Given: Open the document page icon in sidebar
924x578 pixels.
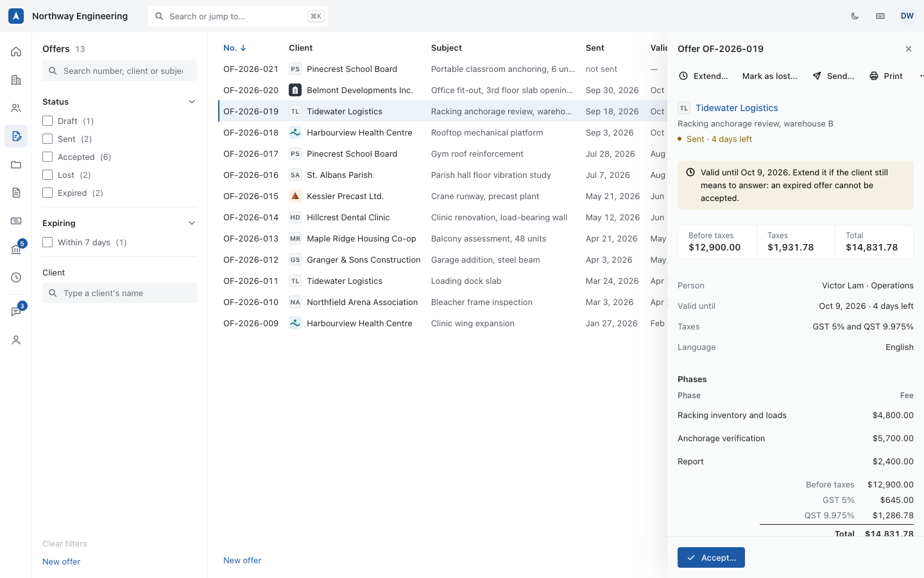Looking at the screenshot, I should coord(16,193).
